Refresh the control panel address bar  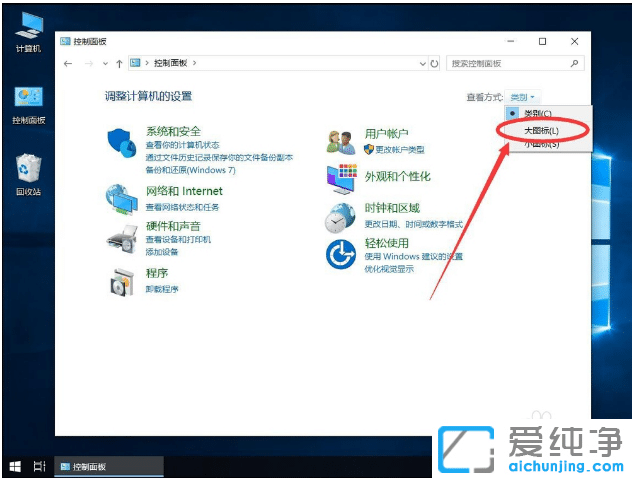(434, 64)
